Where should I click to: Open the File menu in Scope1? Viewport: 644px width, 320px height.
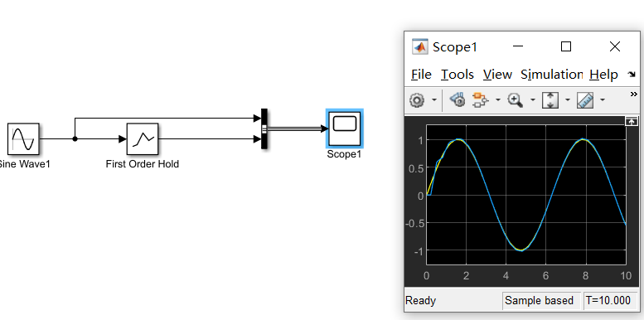pyautogui.click(x=421, y=75)
